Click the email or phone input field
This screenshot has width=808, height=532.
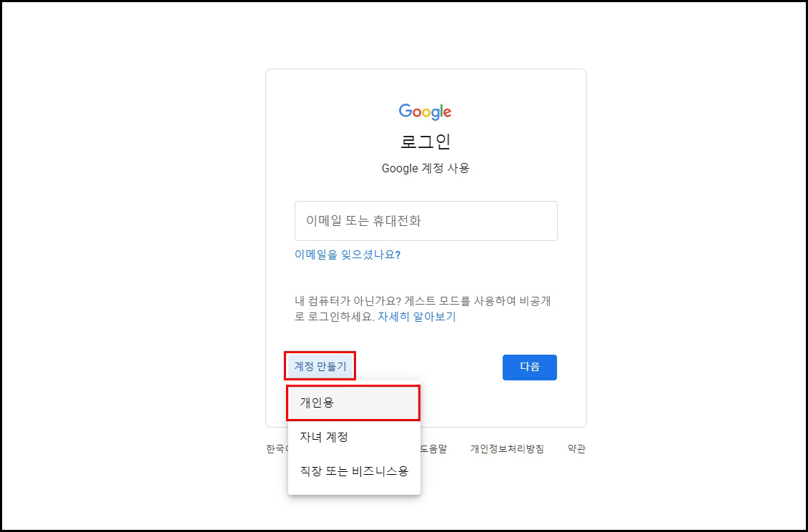click(x=425, y=221)
